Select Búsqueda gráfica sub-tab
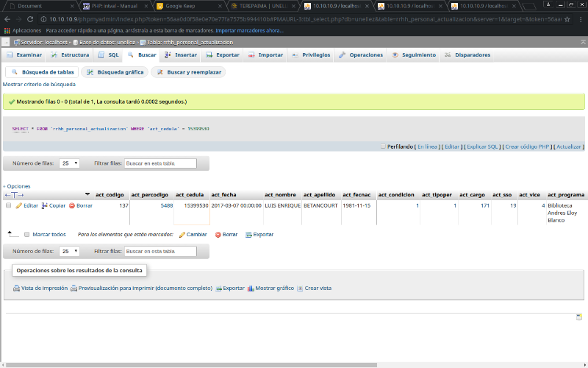This screenshot has height=368, width=588. (115, 72)
